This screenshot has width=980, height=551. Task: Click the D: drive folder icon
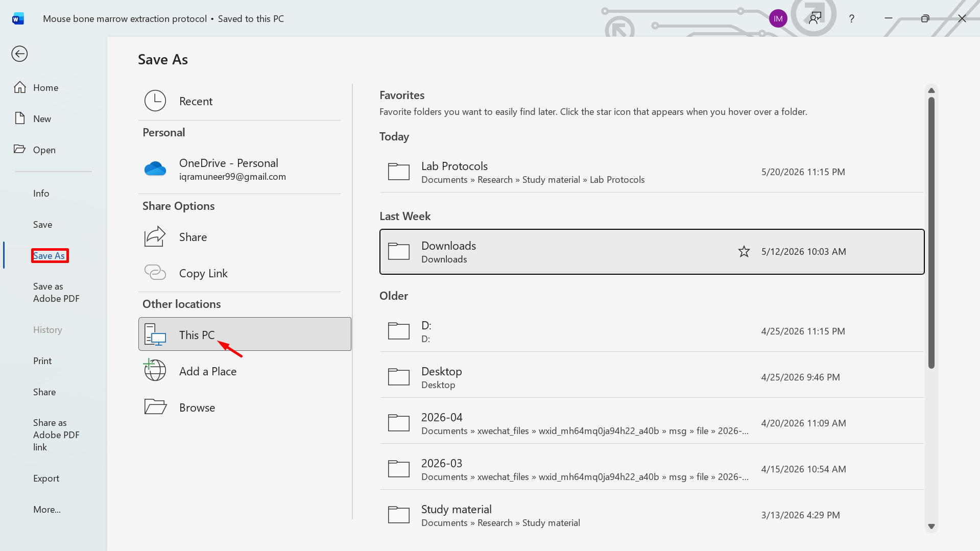tap(399, 331)
